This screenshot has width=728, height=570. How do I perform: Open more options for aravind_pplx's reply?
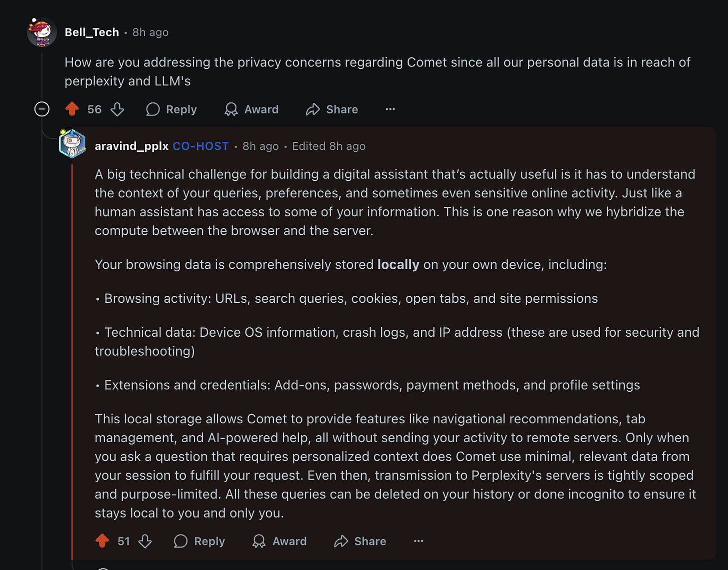coord(418,541)
